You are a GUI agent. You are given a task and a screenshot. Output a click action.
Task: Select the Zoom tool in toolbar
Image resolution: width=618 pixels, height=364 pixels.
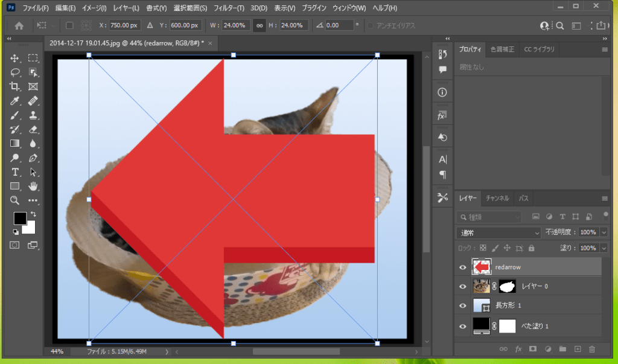point(14,200)
